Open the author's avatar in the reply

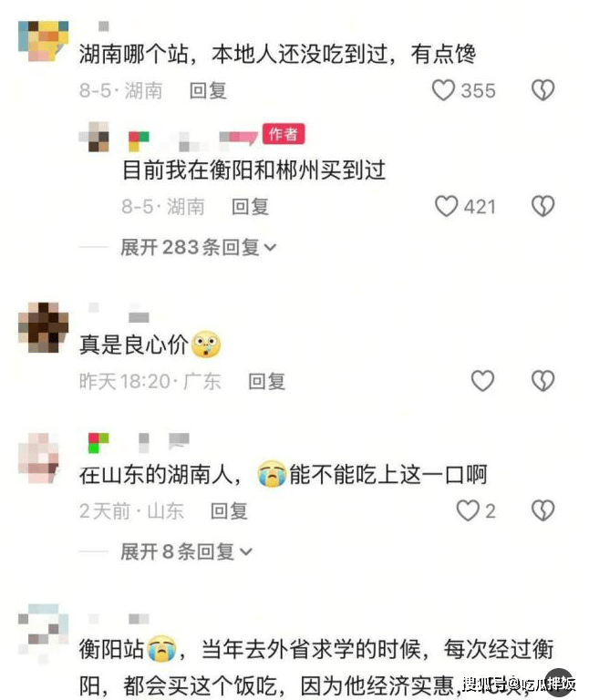94,137
